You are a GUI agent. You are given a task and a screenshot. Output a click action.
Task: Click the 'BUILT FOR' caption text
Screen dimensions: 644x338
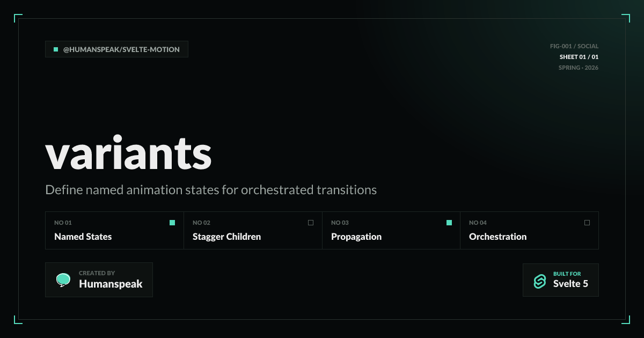point(567,274)
